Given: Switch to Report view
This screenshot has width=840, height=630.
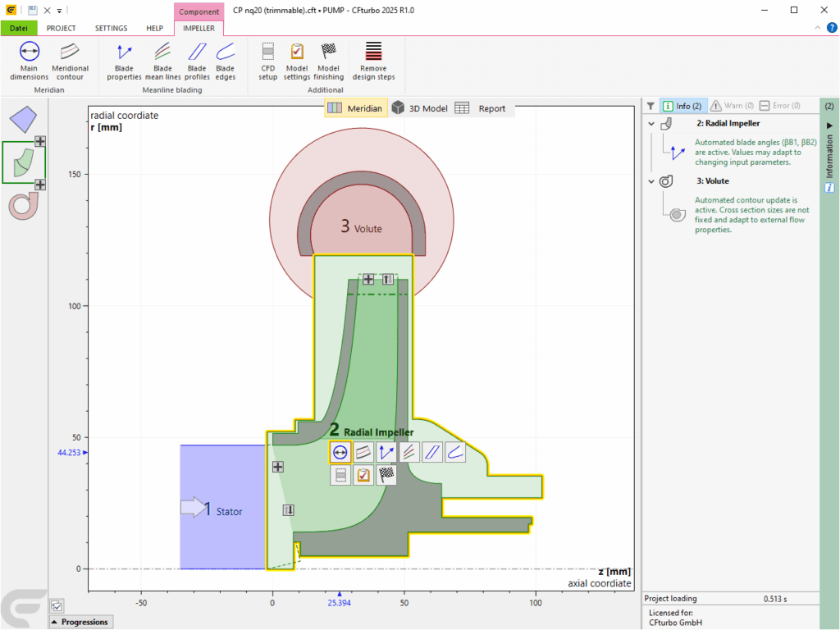Looking at the screenshot, I should pyautogui.click(x=480, y=108).
